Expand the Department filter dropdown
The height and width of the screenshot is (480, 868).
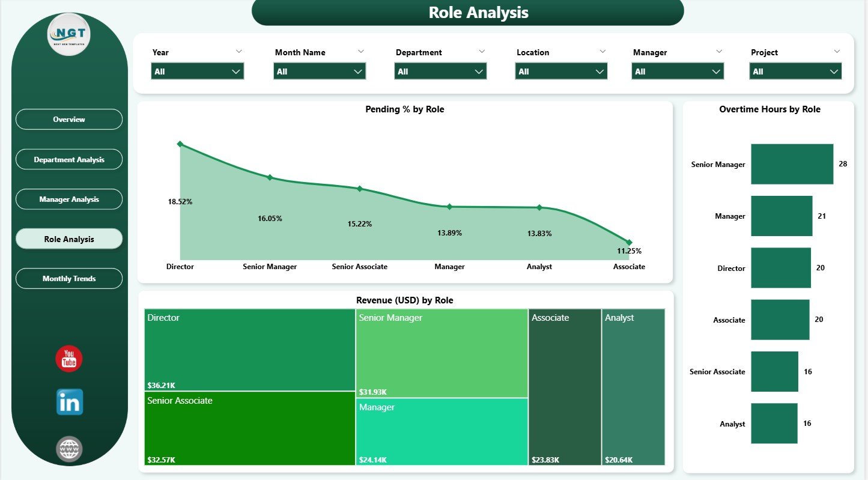[440, 71]
